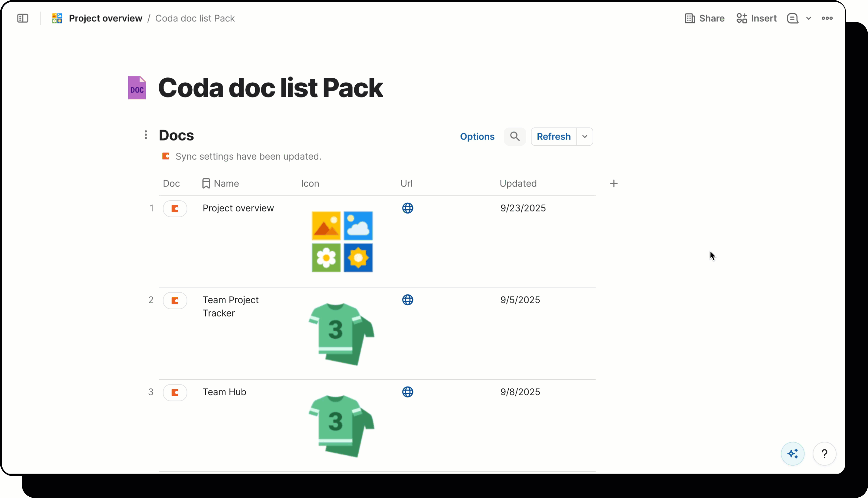Image resolution: width=868 pixels, height=498 pixels.
Task: Open the comments icon in toolbar
Action: (792, 18)
